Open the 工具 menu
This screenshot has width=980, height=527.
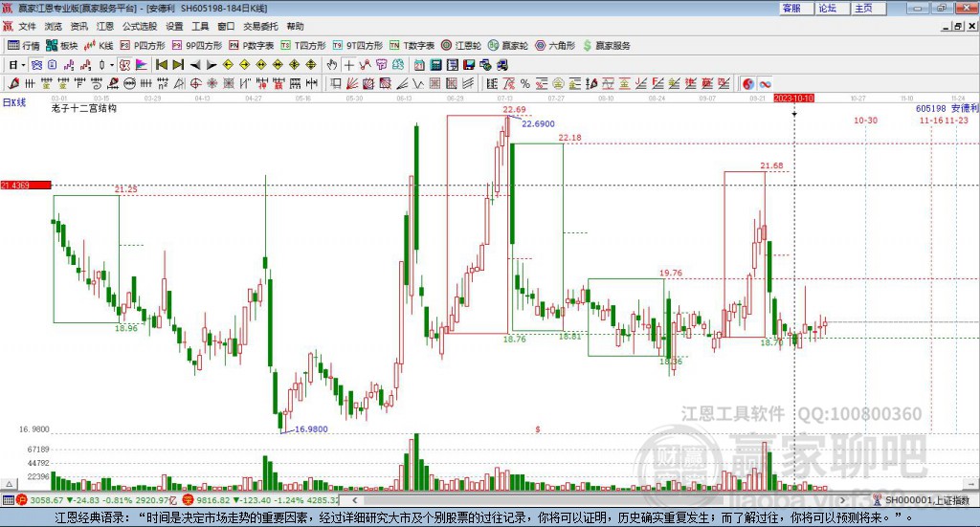pyautogui.click(x=200, y=26)
